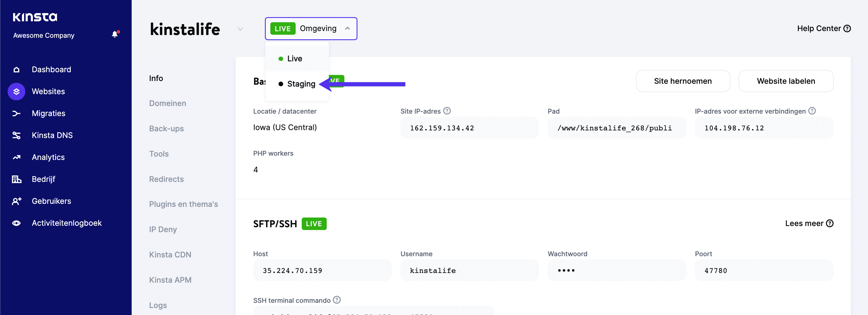Click the Activiteitenlogboek eye icon

click(x=16, y=223)
